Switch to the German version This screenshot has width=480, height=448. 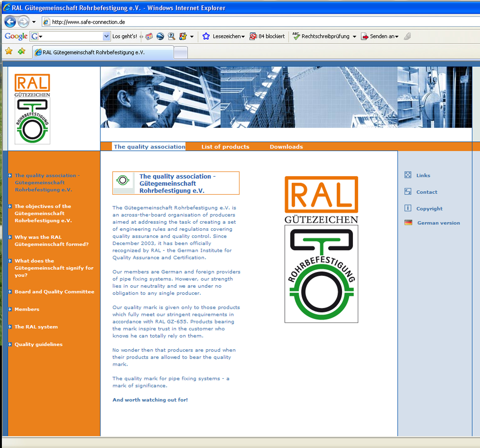click(x=438, y=223)
